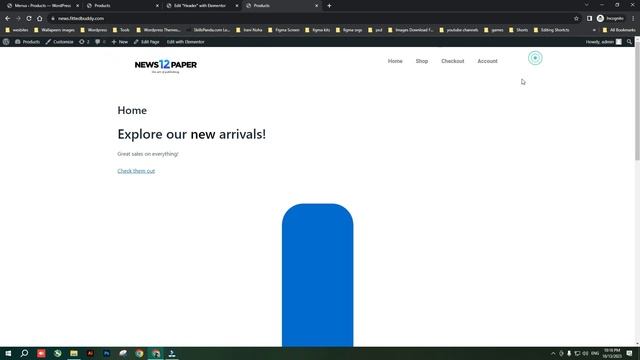Open the Account nav link
640x360 pixels.
[x=487, y=61]
